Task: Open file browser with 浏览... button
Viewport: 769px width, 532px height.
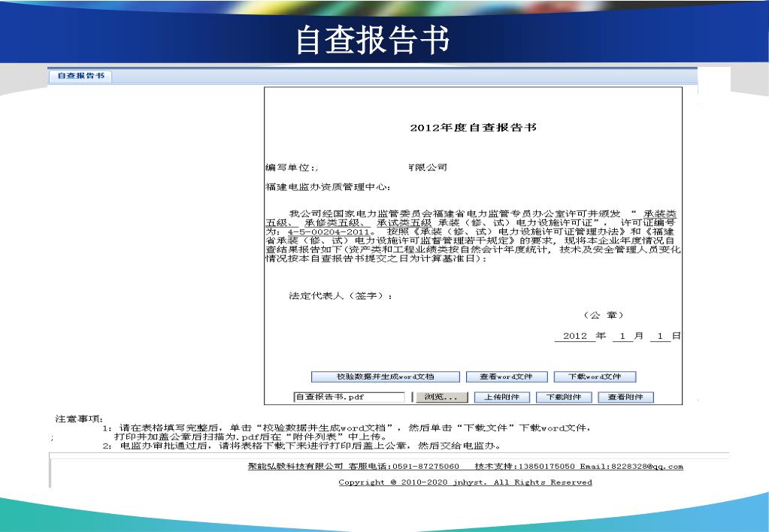Action: tap(441, 397)
